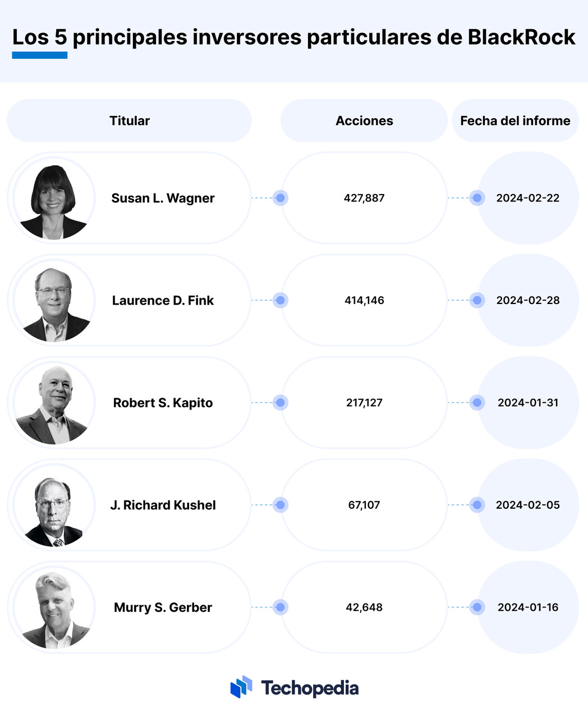
Task: Click the Techopedia brand name text
Action: coord(310,688)
